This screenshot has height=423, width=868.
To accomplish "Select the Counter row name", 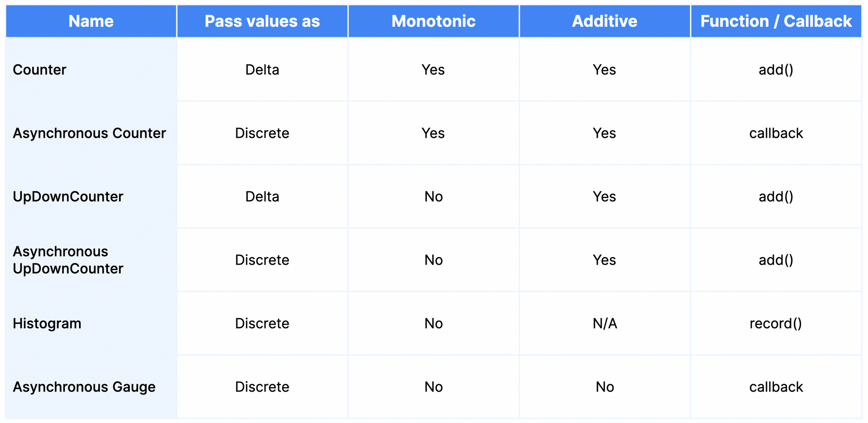I will coord(39,69).
